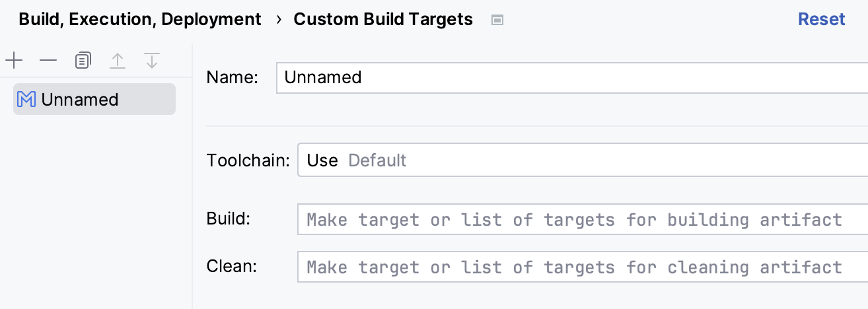Click the Reset link
868x309 pixels.
(821, 19)
